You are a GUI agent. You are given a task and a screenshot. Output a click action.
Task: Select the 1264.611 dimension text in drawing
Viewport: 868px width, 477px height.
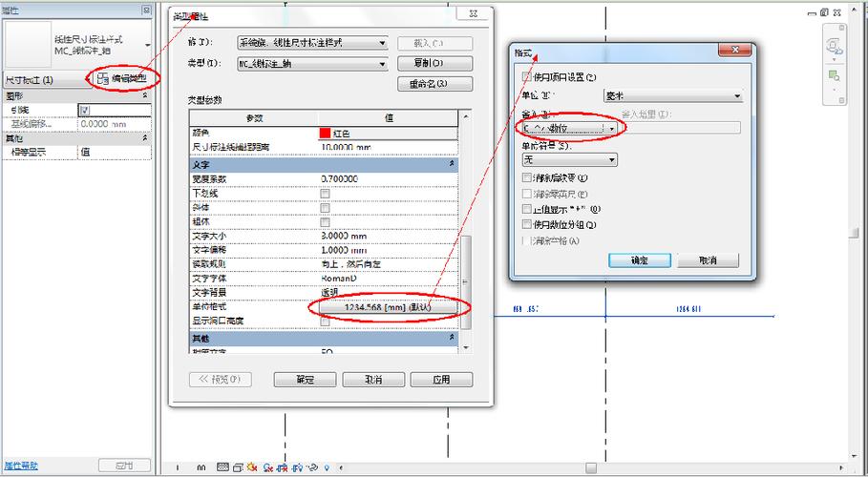tap(688, 309)
